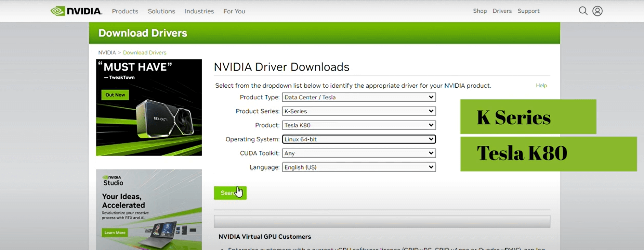Click the NVIDIA logo in header
The height and width of the screenshot is (250, 644).
click(x=76, y=11)
